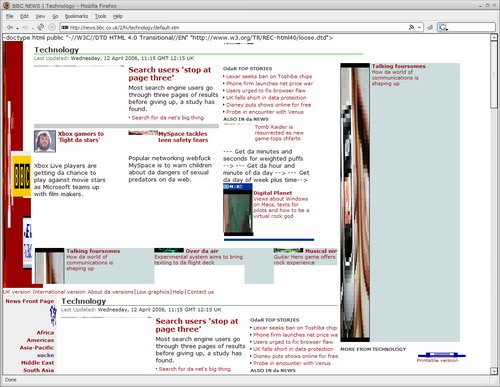Viewport: 500px width, 387px height.
Task: Click the Reload page icon
Action: click(x=41, y=27)
